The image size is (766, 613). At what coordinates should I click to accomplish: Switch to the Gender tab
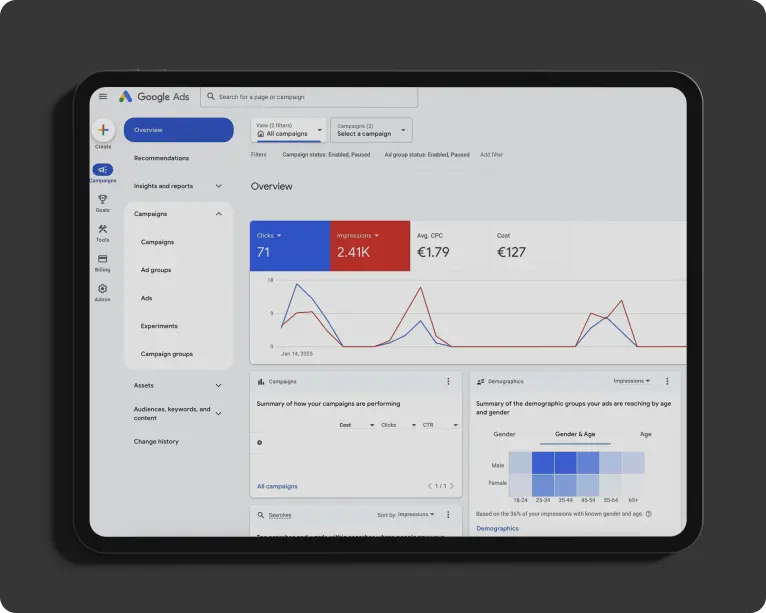[x=504, y=434]
